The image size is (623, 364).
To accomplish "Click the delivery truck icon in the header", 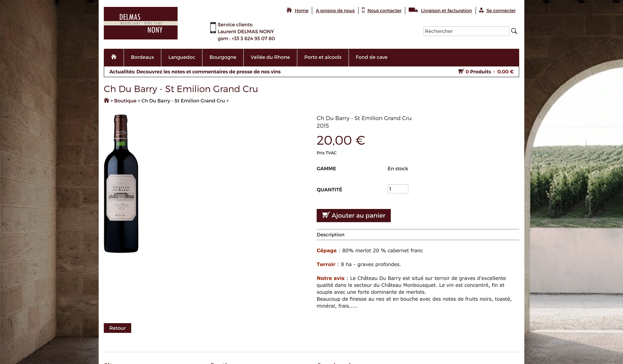I will point(413,10).
